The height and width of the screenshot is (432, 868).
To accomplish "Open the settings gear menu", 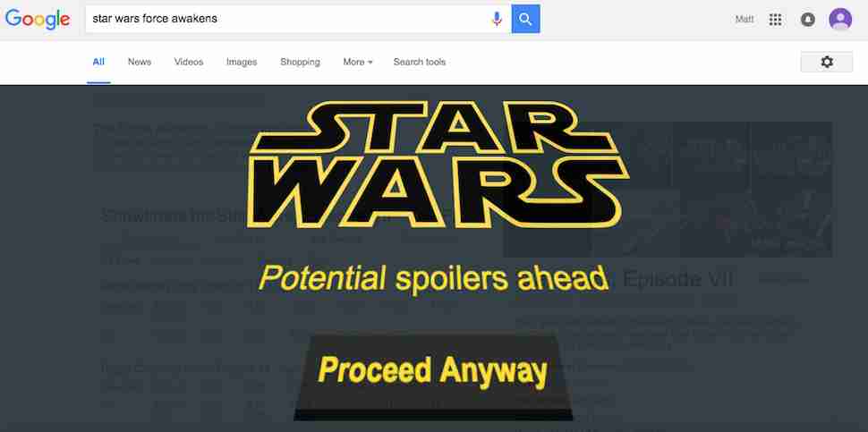I will 827,62.
